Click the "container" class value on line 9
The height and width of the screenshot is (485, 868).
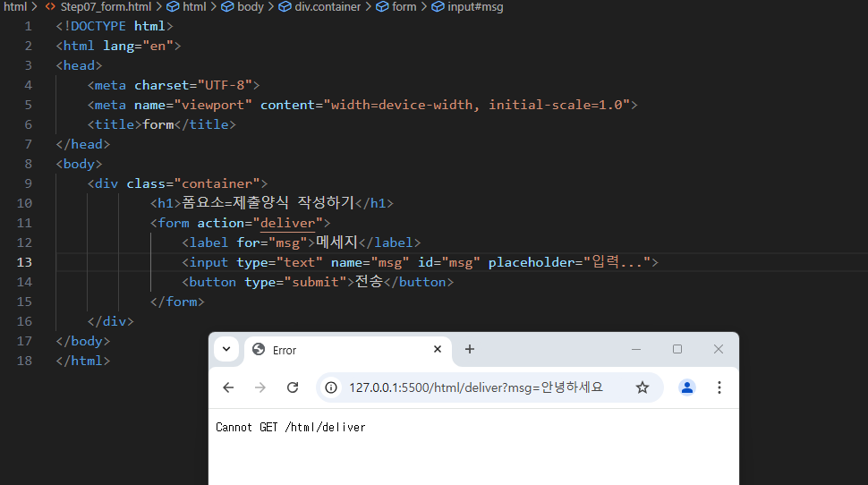pyautogui.click(x=217, y=183)
